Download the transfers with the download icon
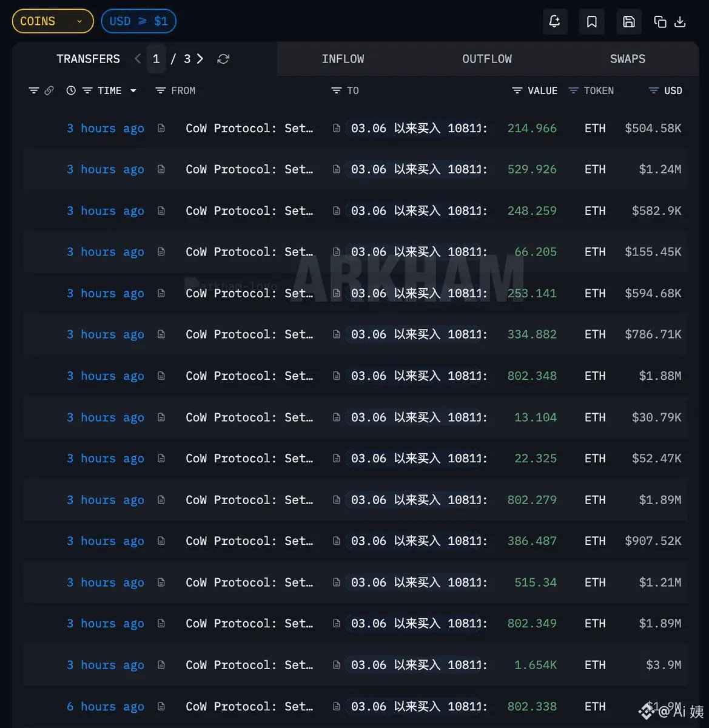The image size is (709, 728). [x=680, y=22]
